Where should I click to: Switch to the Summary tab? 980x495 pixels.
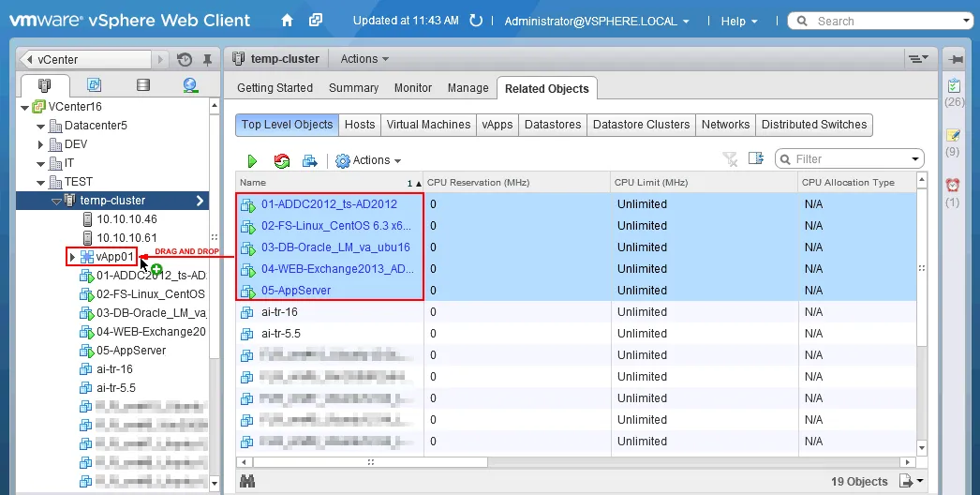coord(353,88)
